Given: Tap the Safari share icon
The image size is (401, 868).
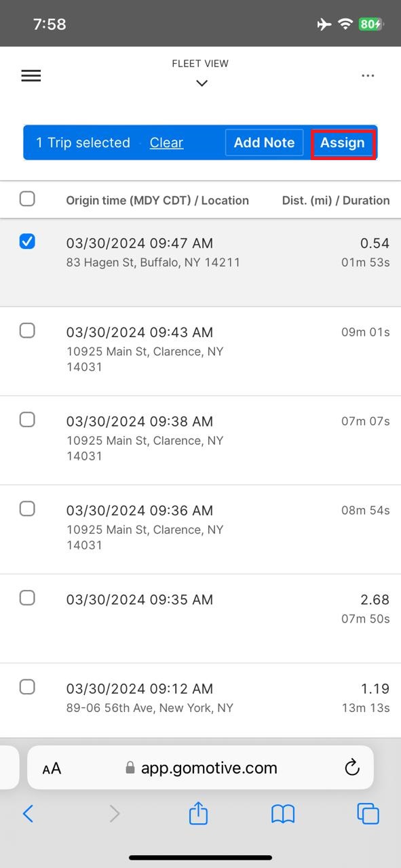Looking at the screenshot, I should coord(198,812).
